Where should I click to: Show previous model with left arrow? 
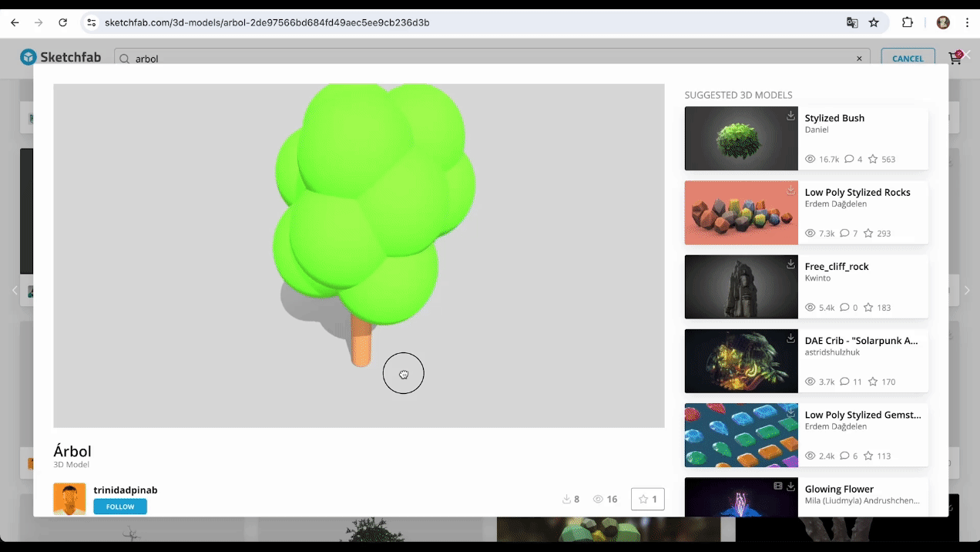tap(14, 291)
